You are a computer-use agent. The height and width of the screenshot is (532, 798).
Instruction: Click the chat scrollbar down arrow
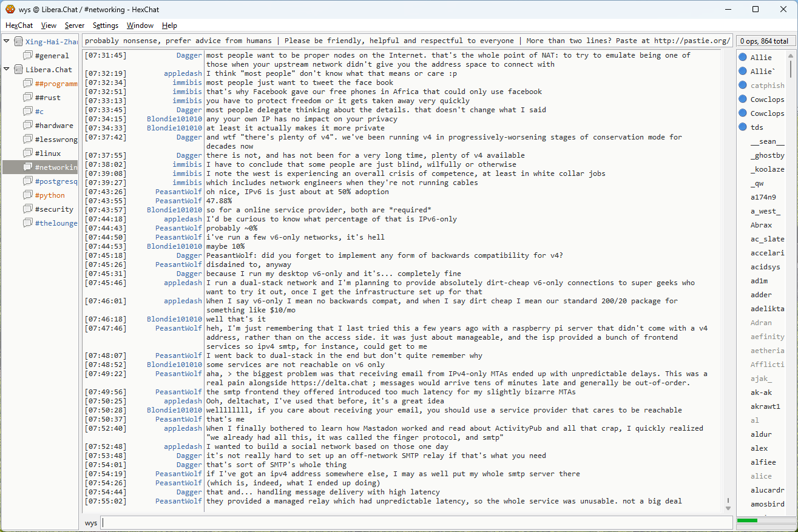[728, 508]
